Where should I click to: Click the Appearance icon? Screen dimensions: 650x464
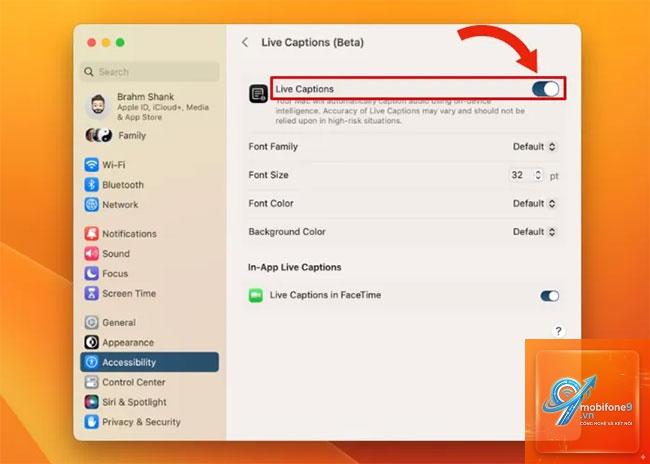[91, 342]
